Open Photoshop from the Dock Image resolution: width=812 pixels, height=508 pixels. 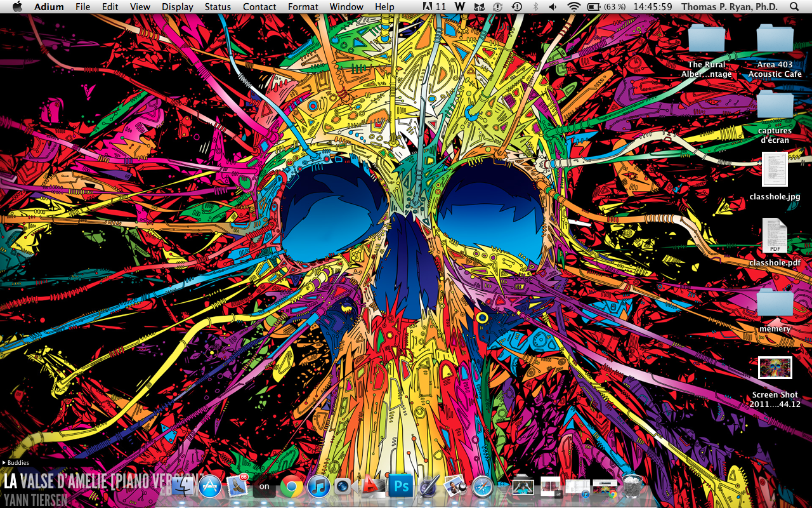401,487
